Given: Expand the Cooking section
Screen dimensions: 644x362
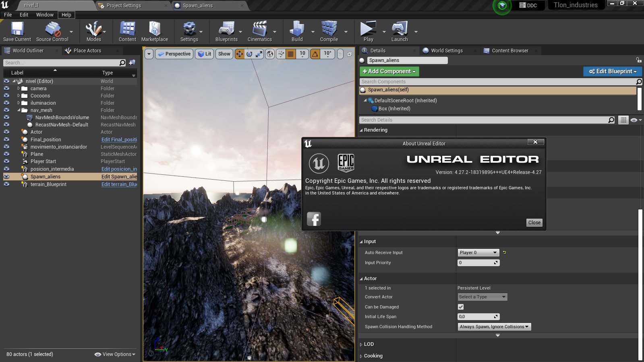Looking at the screenshot, I should tap(361, 356).
